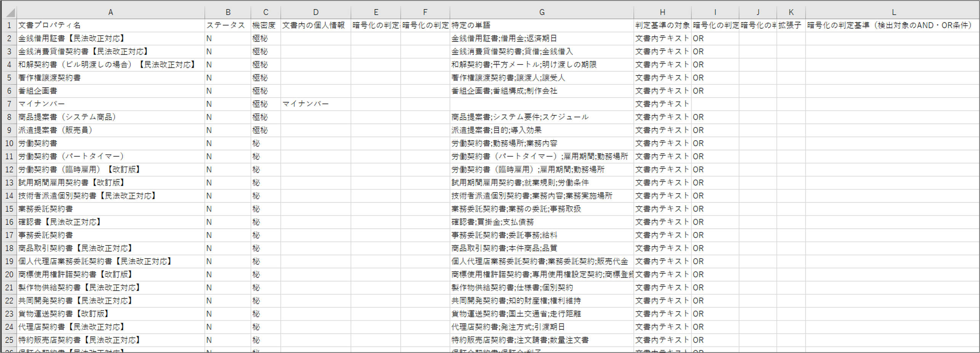
Task: Select row 25 header
Action: pyautogui.click(x=9, y=340)
